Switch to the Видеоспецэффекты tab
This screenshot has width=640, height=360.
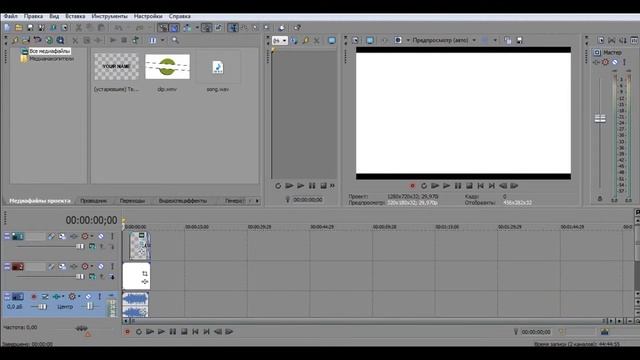(x=183, y=201)
